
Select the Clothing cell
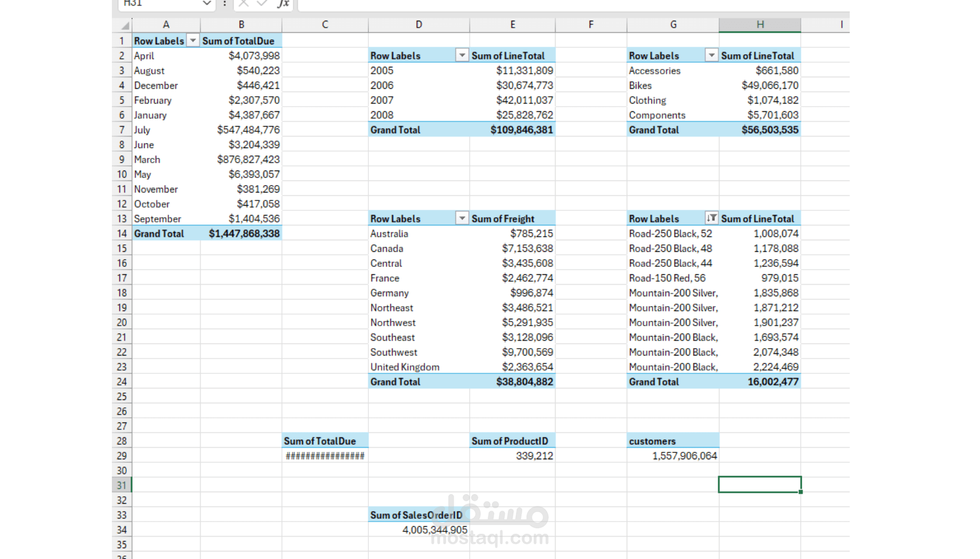click(673, 100)
